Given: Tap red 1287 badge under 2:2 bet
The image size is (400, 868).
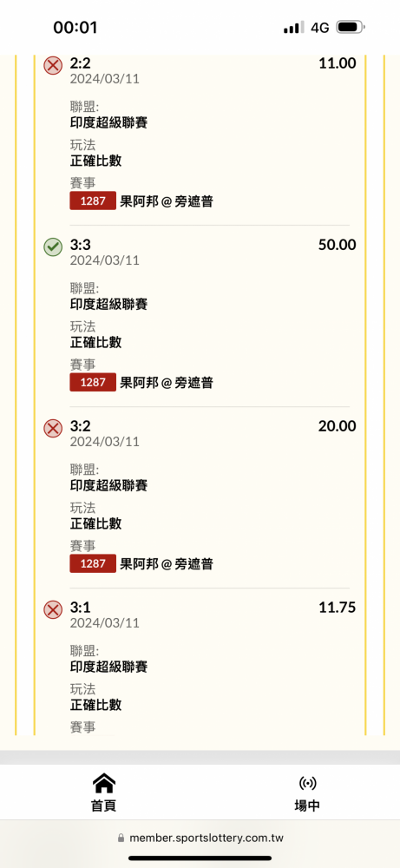Looking at the screenshot, I should [x=93, y=201].
